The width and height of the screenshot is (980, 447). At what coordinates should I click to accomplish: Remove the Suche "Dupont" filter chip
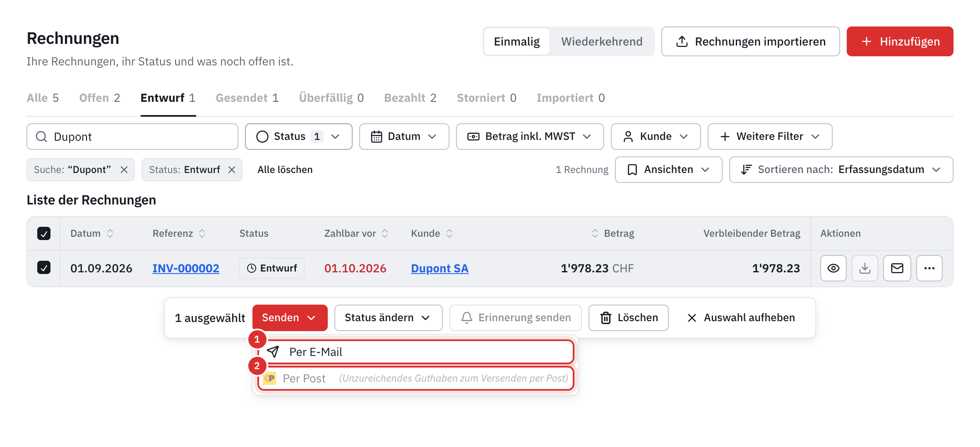point(124,170)
